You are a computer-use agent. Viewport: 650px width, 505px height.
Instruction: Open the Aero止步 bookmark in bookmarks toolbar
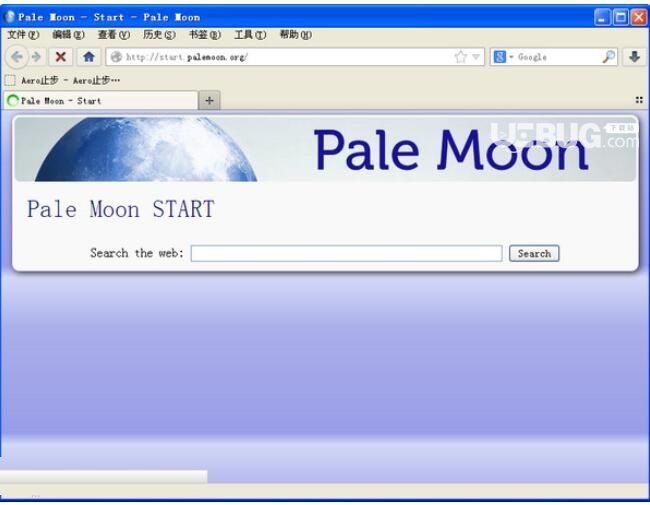pos(63,80)
